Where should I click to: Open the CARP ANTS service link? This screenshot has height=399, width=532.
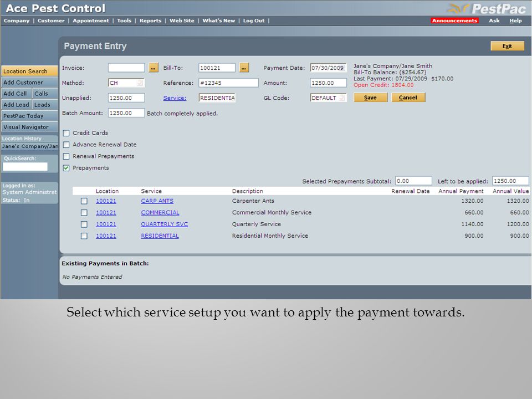[x=157, y=201]
